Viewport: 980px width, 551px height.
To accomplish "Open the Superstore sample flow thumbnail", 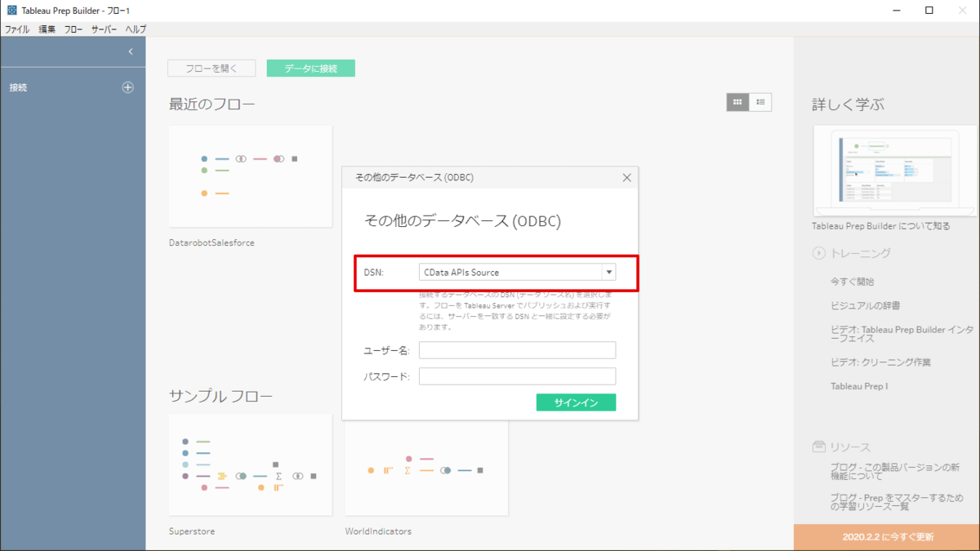I will (x=251, y=464).
